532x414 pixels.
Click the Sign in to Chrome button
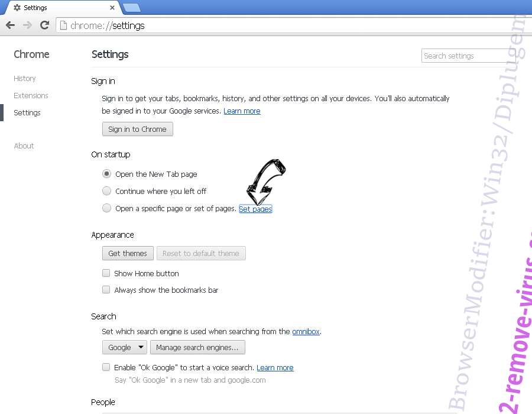(x=137, y=129)
